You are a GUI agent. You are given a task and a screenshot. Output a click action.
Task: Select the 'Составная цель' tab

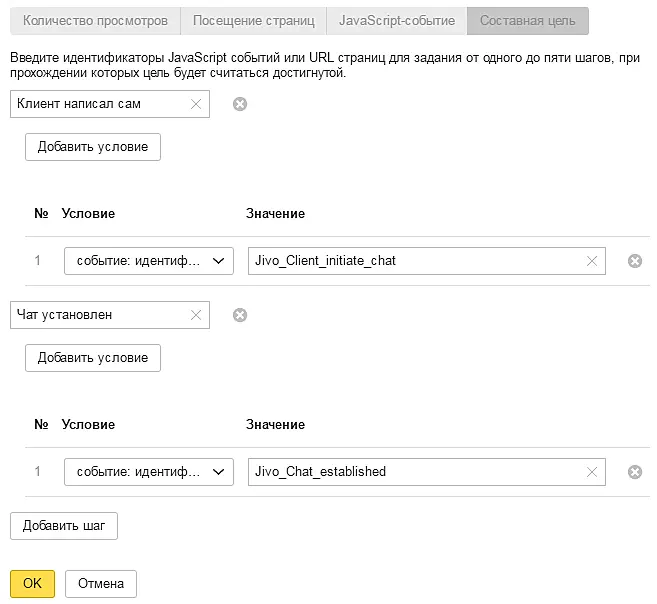527,20
